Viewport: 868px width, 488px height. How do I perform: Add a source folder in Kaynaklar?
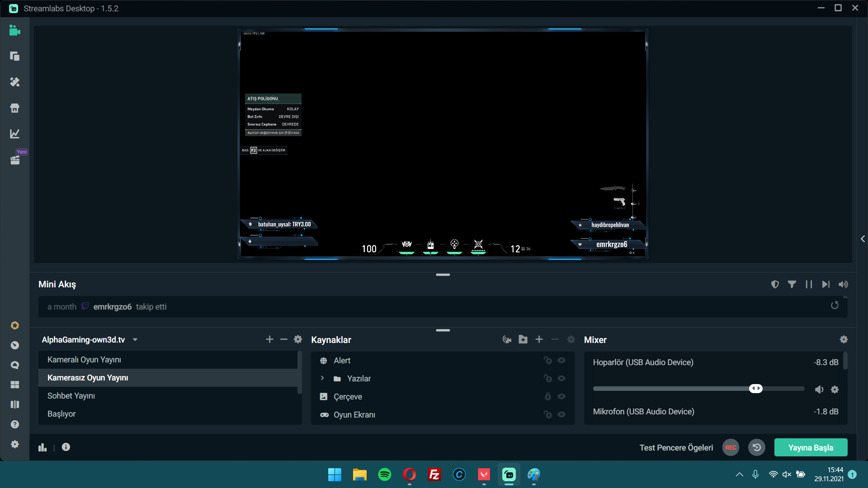523,339
